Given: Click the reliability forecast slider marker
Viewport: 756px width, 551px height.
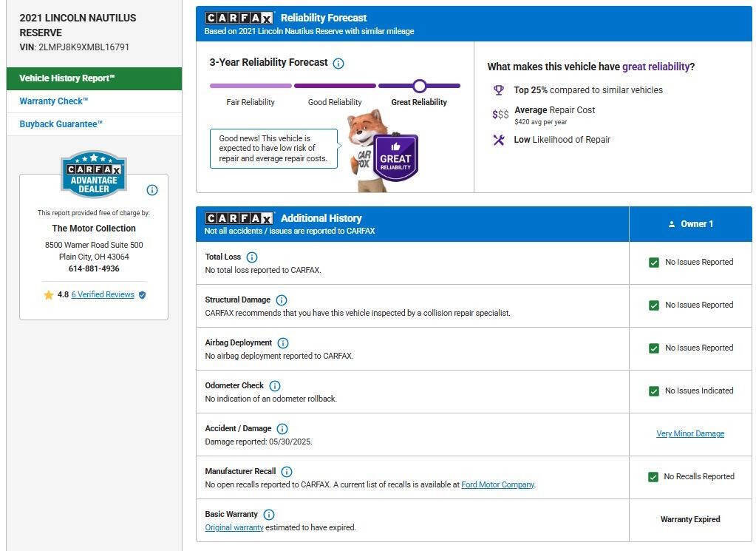Looking at the screenshot, I should tap(420, 86).
